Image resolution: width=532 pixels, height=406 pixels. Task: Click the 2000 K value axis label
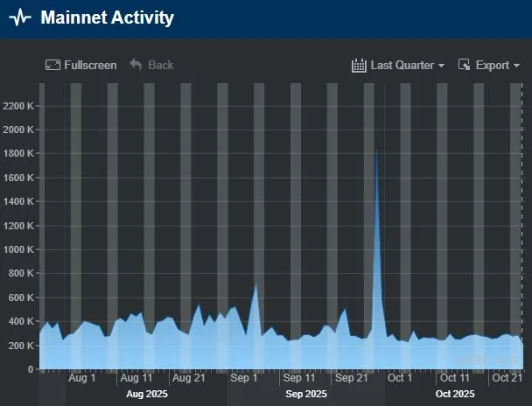pos(18,129)
